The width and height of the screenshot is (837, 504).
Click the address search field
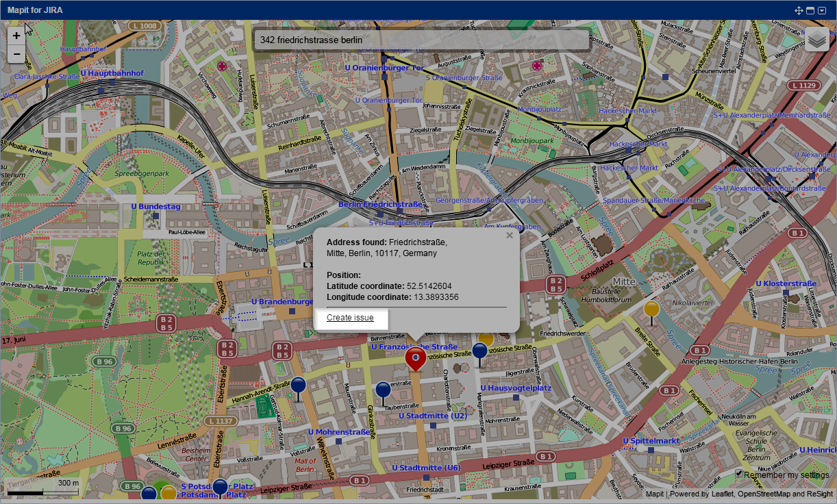tap(421, 40)
